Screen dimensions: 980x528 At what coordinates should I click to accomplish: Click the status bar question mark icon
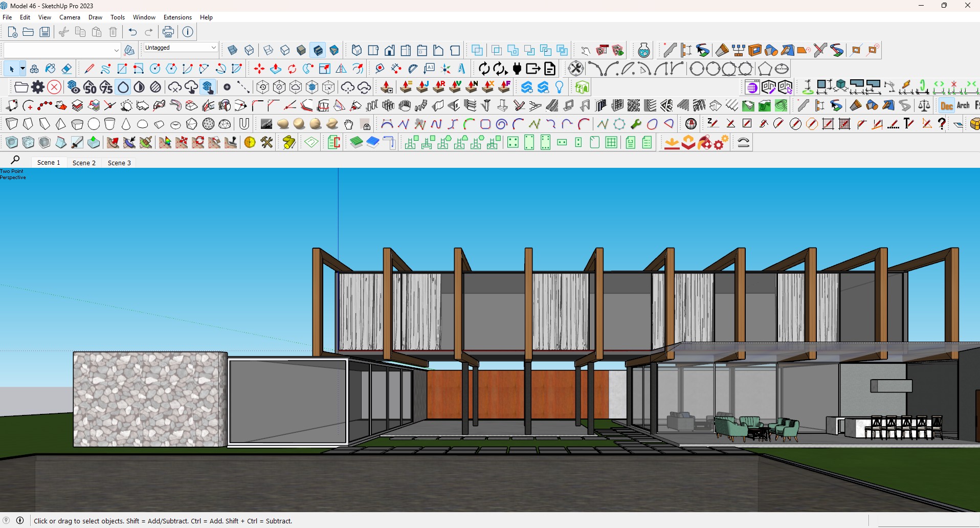(6, 520)
